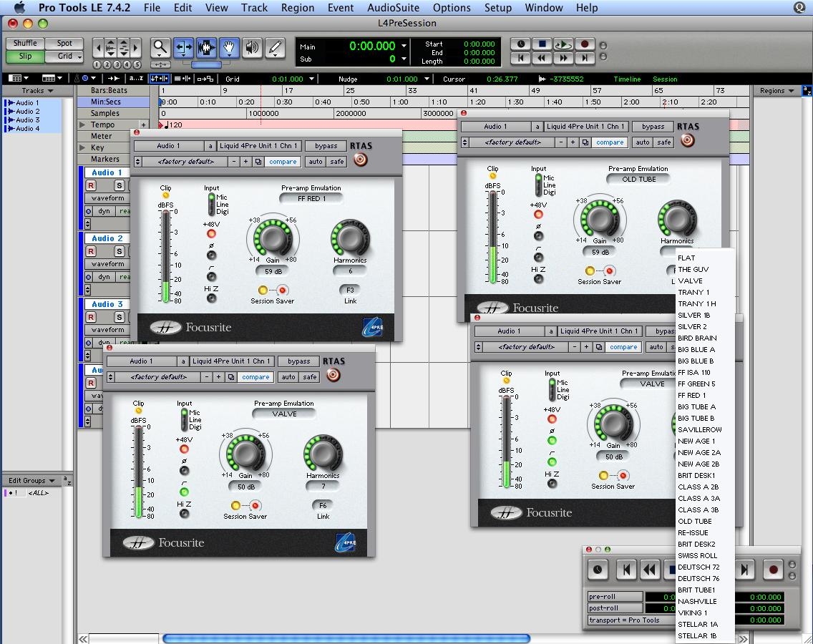This screenshot has width=813, height=644.
Task: Click compare in lower-left VALVE plugin window
Action: (255, 378)
